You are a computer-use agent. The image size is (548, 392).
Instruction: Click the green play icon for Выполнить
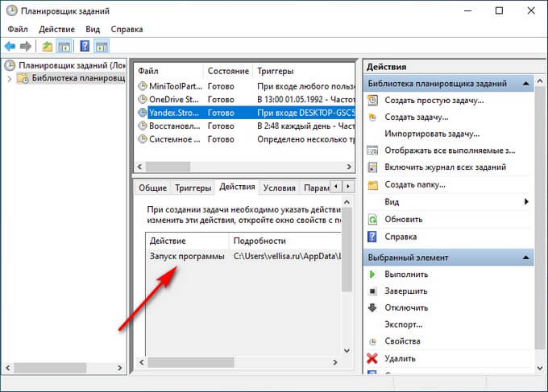pos(372,274)
